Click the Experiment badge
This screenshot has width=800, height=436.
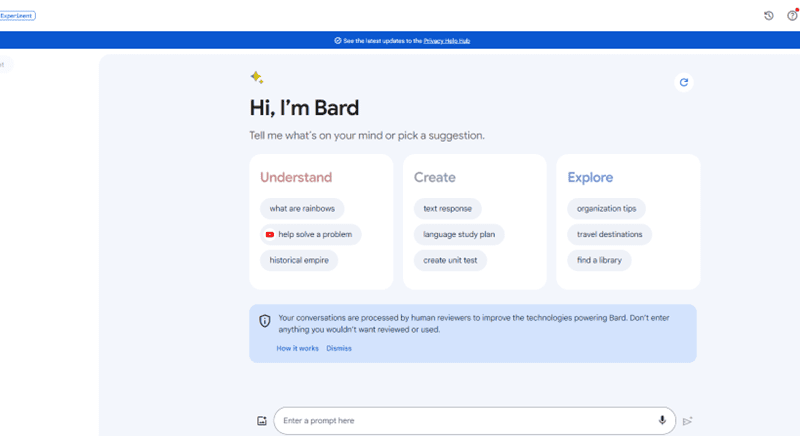click(17, 16)
